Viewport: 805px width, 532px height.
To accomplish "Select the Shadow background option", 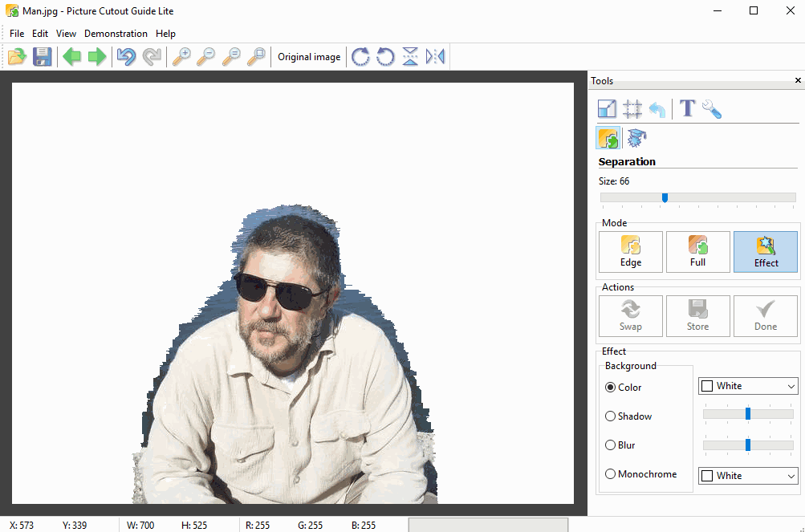I will tap(629, 416).
